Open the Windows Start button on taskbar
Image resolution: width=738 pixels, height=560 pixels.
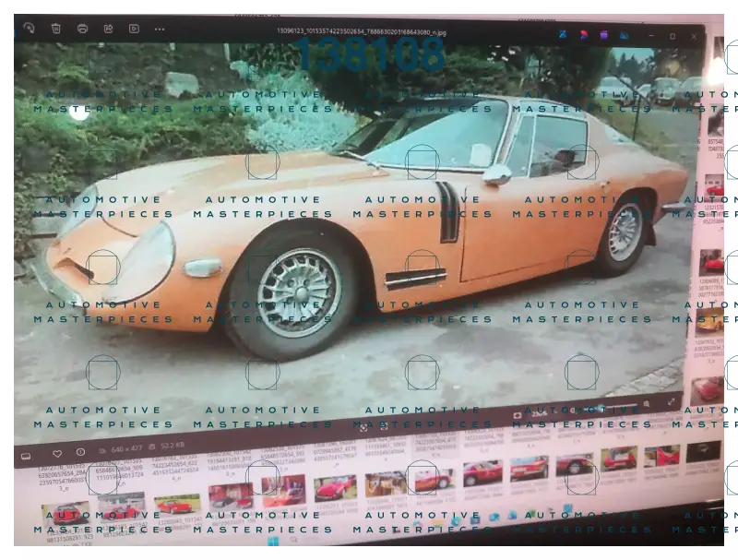[272, 542]
